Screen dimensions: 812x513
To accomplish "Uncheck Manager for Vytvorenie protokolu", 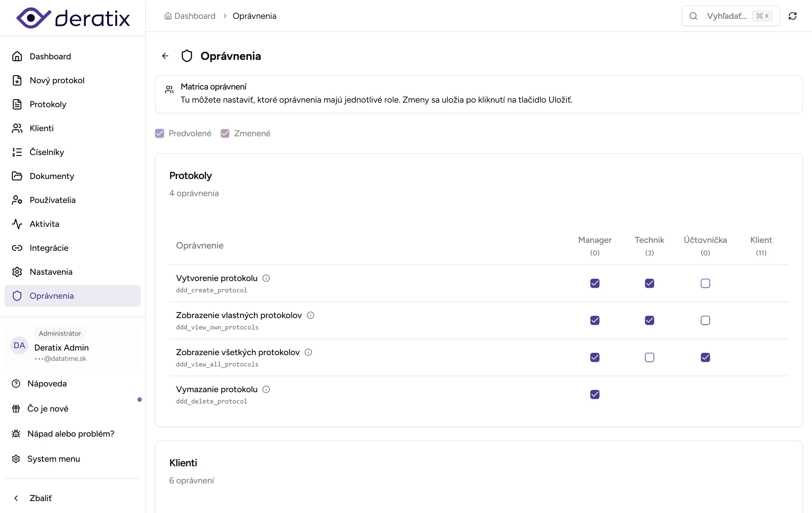I will pyautogui.click(x=595, y=283).
